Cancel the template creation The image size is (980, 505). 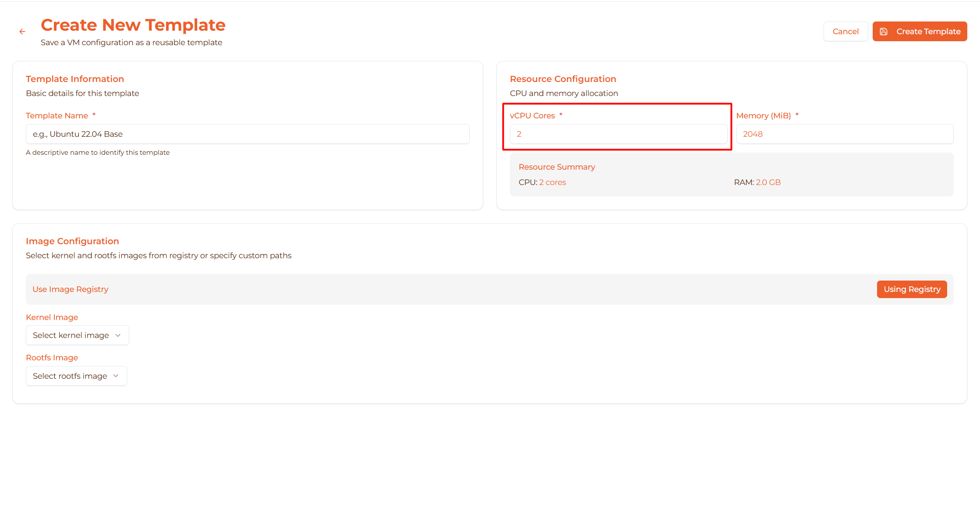click(845, 32)
